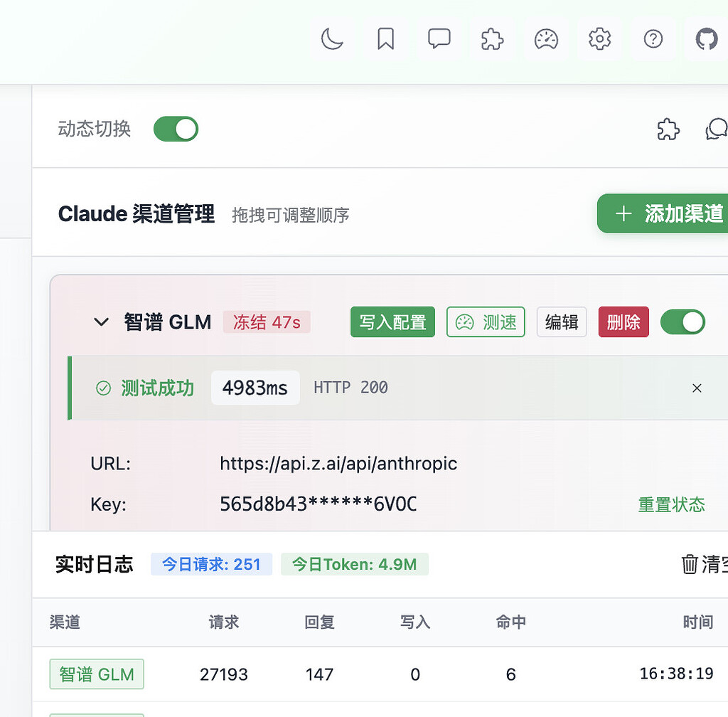728x717 pixels.
Task: Click the Claude 渠道管理 heading
Action: pyautogui.click(x=136, y=213)
